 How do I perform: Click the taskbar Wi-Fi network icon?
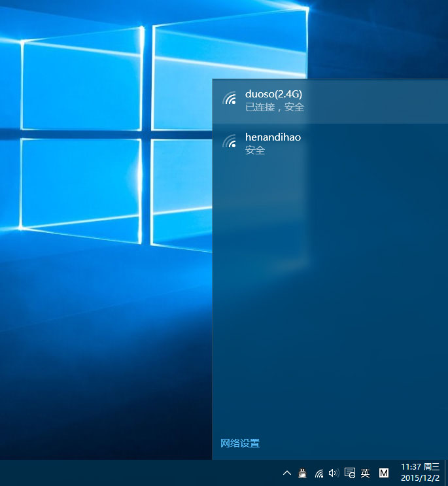coord(319,473)
